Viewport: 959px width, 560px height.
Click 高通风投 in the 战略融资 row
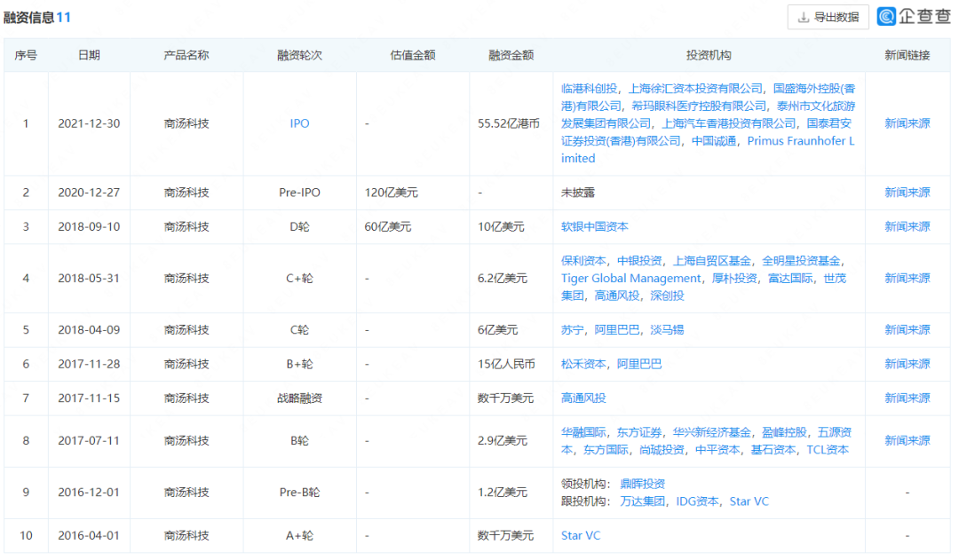pos(583,398)
